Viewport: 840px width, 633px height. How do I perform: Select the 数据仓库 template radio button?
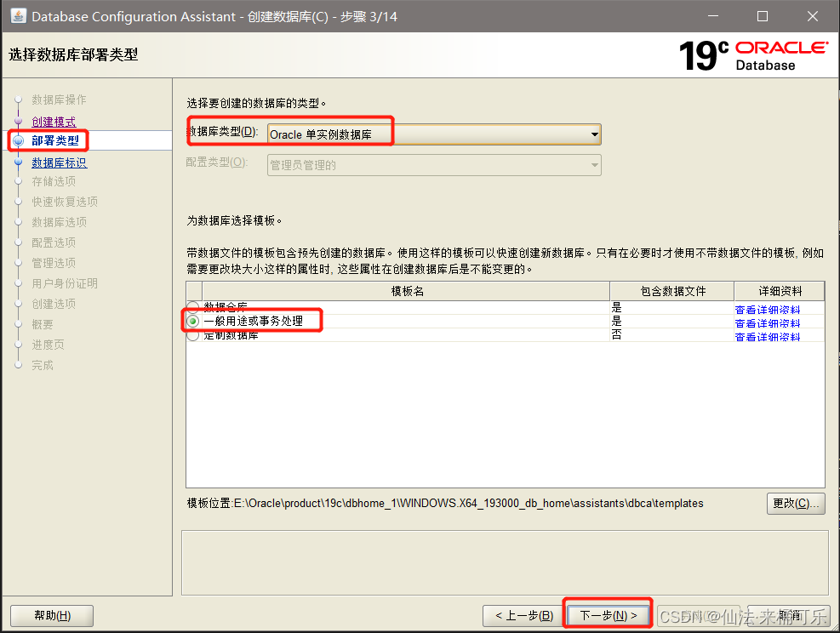point(193,307)
